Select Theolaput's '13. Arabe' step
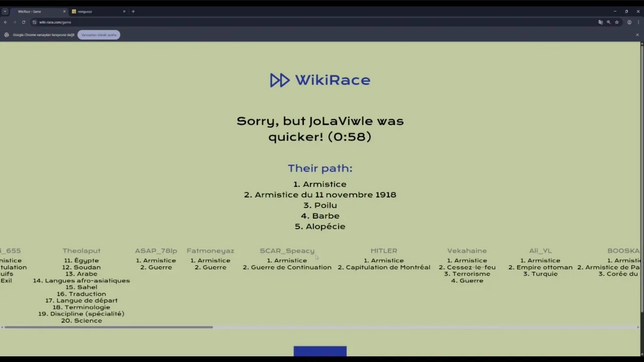 tap(82, 274)
